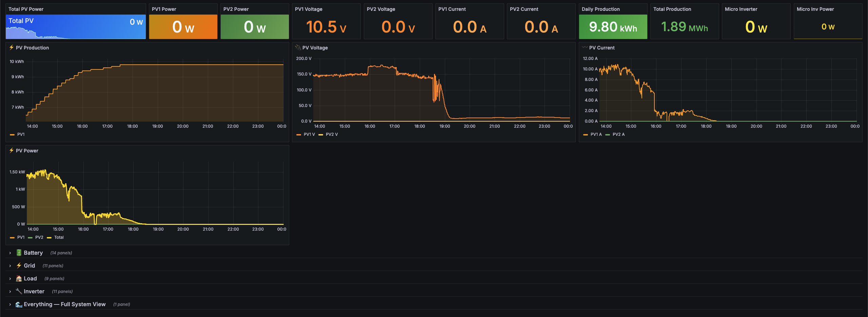868x317 pixels.
Task: Click the lightning bolt icon in Grid row
Action: [19, 266]
